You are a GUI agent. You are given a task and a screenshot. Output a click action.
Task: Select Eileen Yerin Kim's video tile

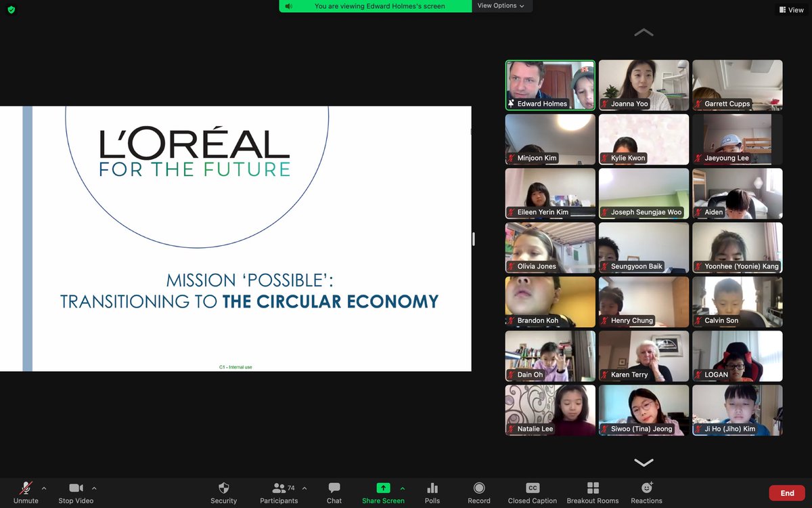tap(550, 193)
